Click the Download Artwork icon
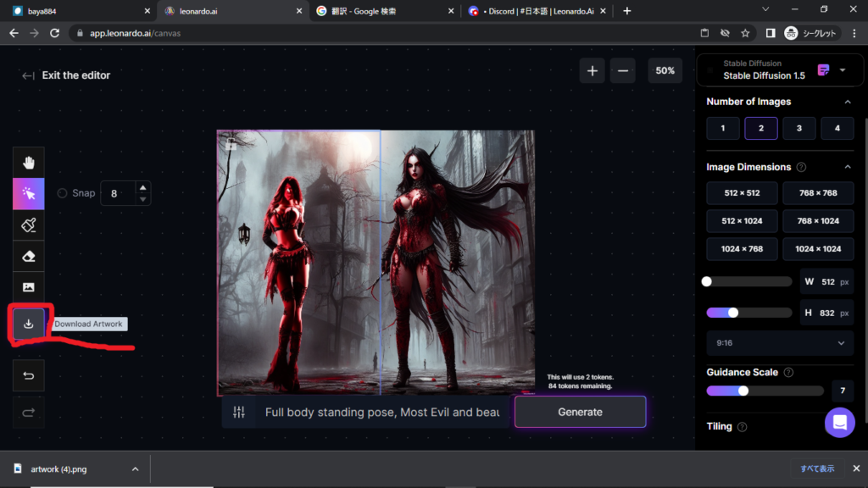 click(29, 324)
